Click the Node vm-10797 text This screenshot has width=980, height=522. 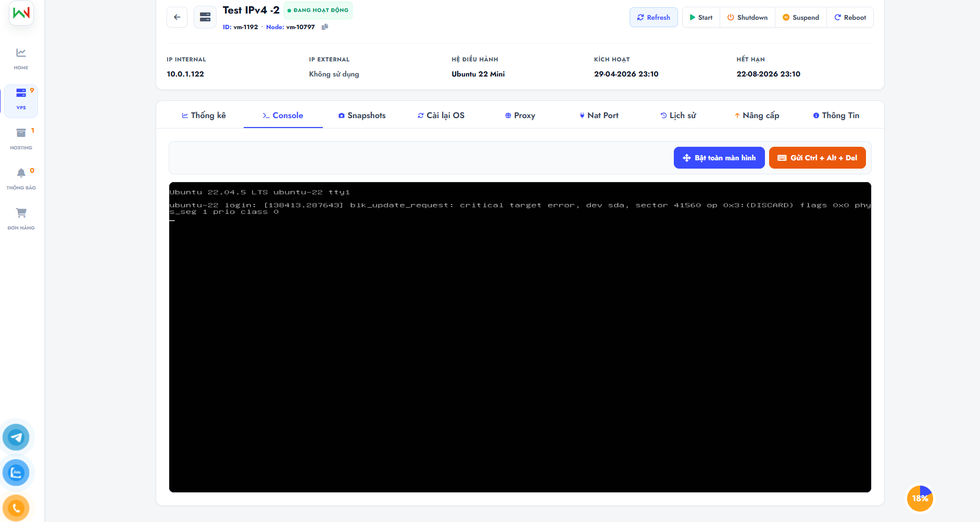coord(291,27)
